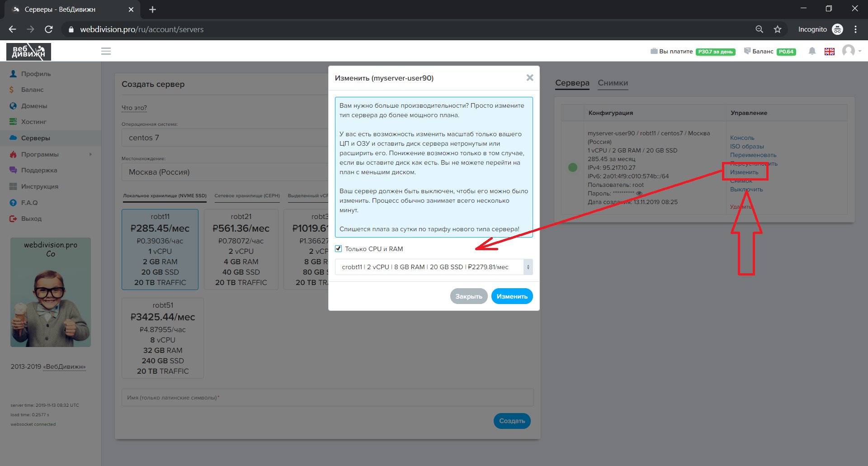868x466 pixels.
Task: Click the WebDivision logo
Action: (x=28, y=52)
